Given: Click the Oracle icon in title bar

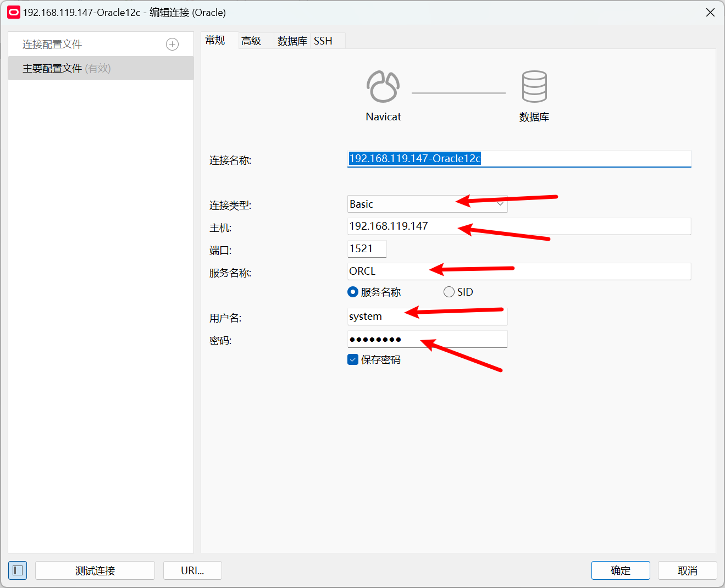Looking at the screenshot, I should [x=13, y=12].
